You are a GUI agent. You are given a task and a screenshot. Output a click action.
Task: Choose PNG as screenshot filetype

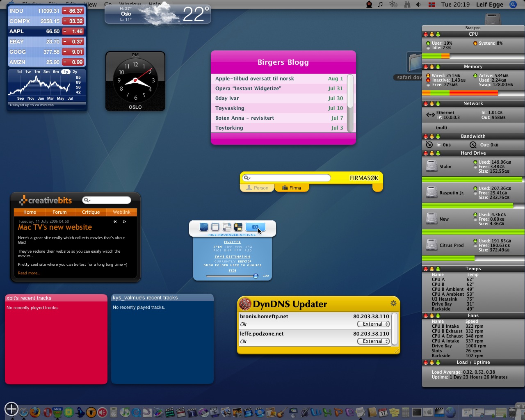(x=238, y=247)
